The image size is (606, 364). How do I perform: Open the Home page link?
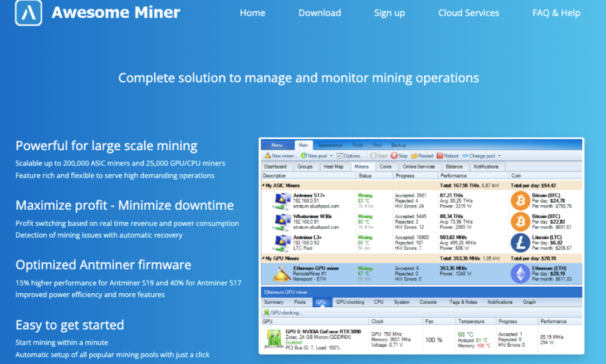[252, 13]
